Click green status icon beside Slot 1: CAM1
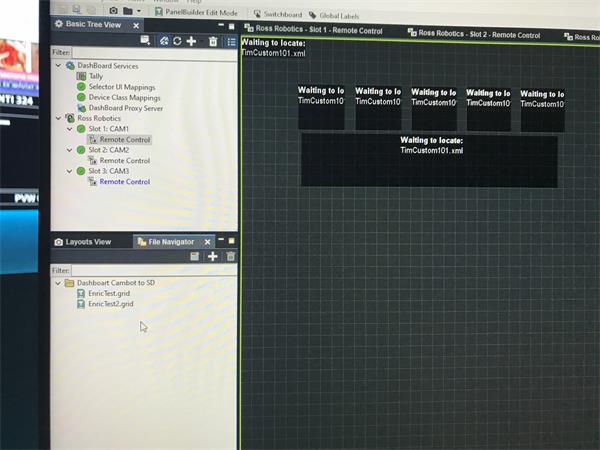 [81, 129]
